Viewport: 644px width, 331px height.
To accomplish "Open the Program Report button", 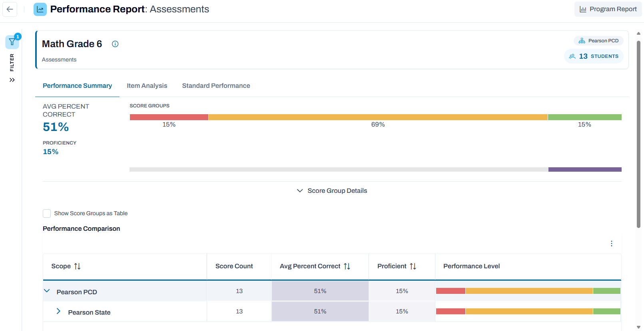I will 608,9.
